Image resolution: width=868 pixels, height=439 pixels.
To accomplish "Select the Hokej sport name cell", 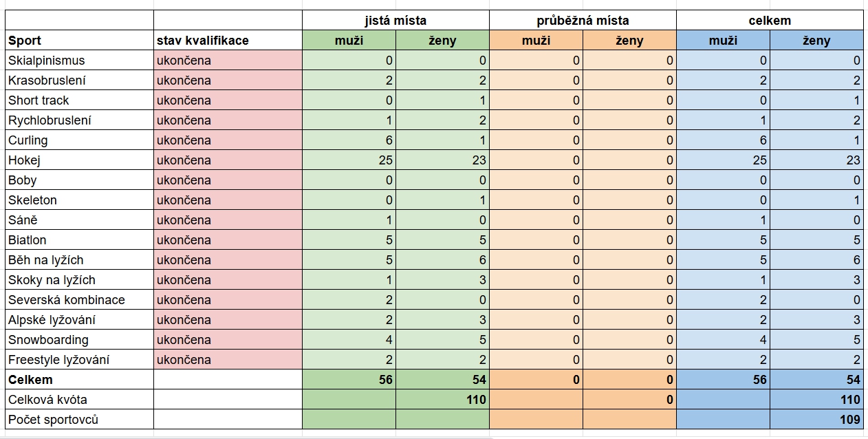I will click(79, 160).
